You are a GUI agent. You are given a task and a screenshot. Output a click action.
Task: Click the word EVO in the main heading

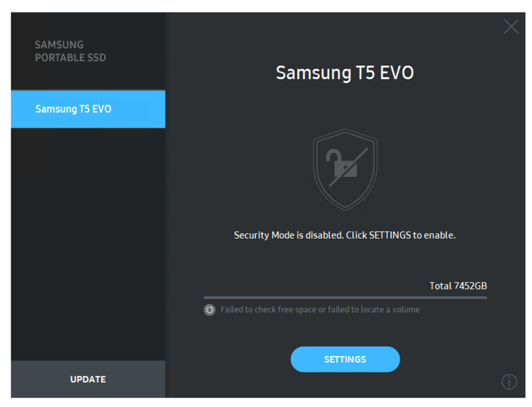click(x=397, y=73)
